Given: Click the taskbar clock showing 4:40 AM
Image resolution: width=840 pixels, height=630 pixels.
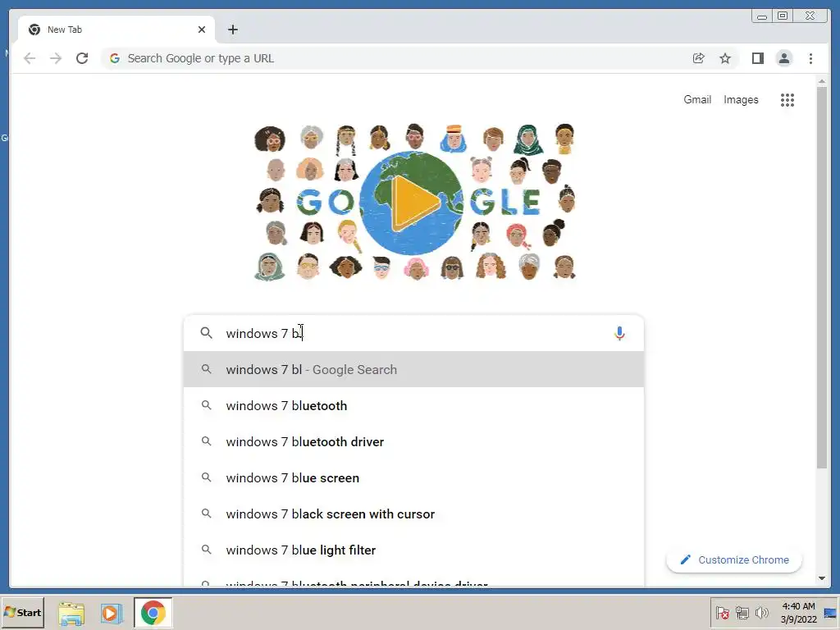Looking at the screenshot, I should click(798, 613).
